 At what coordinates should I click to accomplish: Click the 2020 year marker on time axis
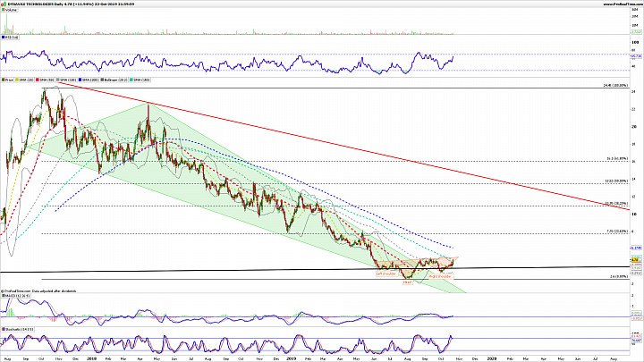491,358
